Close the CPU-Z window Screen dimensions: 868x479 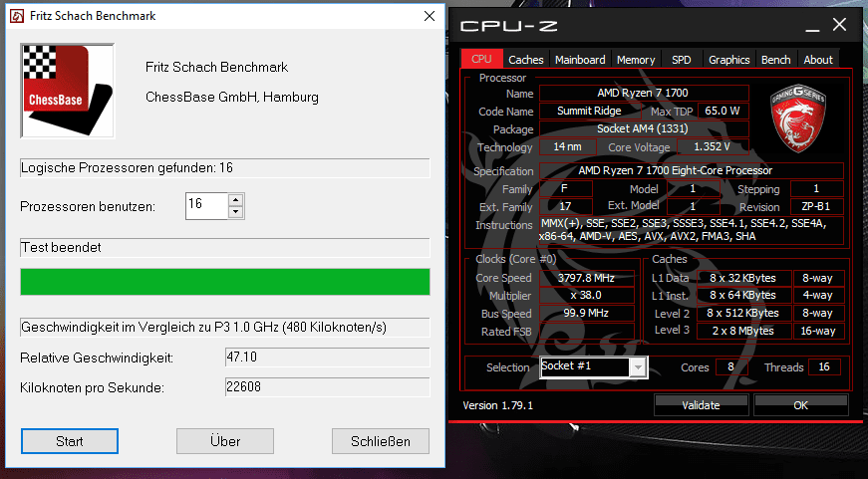point(839,24)
